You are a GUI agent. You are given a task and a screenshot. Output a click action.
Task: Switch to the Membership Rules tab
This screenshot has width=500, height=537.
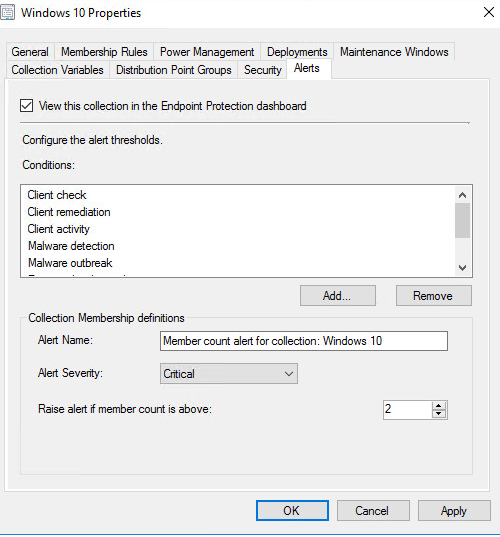pyautogui.click(x=104, y=52)
